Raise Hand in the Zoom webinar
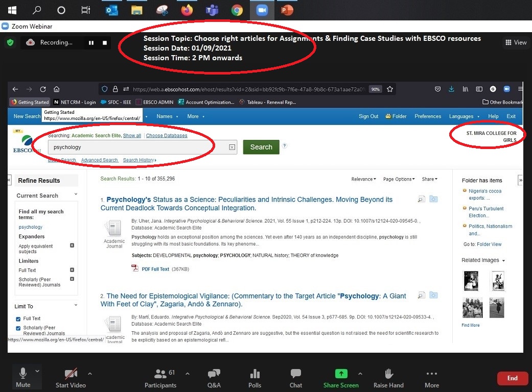The height and width of the screenshot is (392, 532). [x=388, y=378]
